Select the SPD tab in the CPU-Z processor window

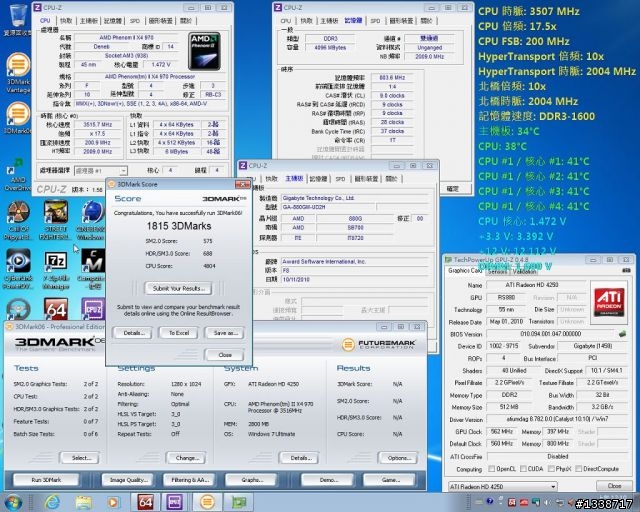tap(135, 21)
